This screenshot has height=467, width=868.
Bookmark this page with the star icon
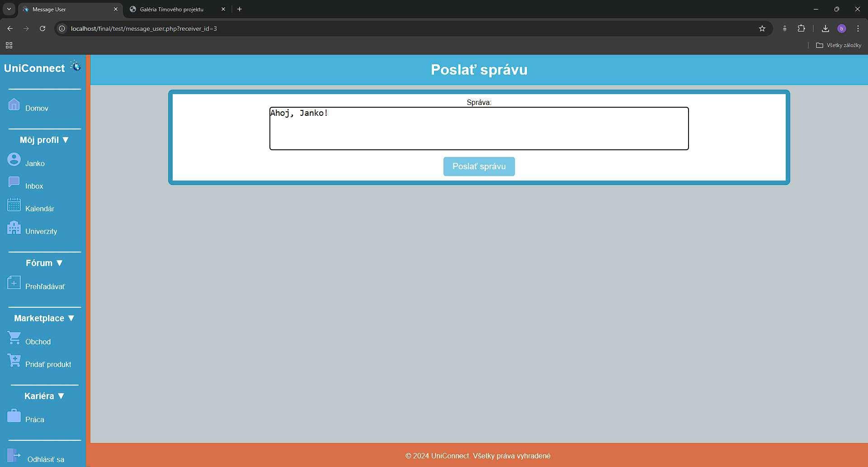pos(762,29)
